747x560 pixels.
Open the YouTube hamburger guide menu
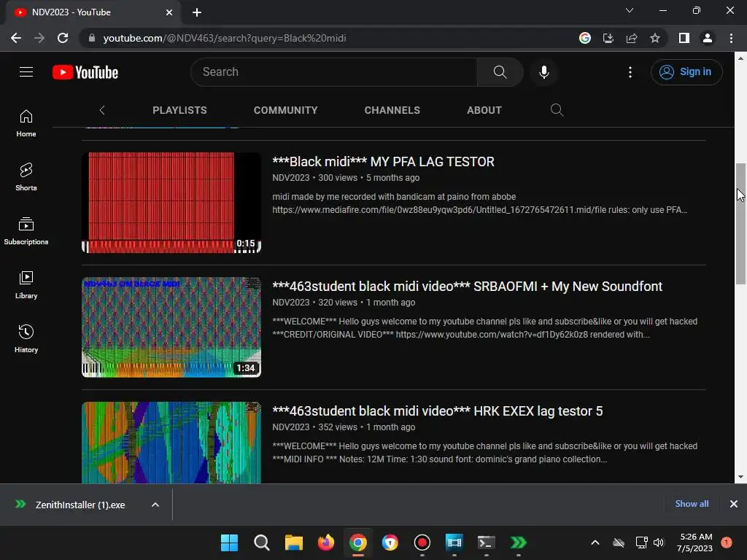[26, 72]
